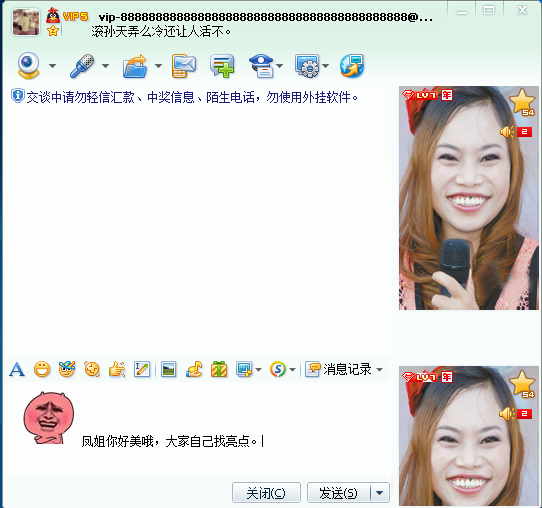Expand the remote assistance dropdown arrow
The width and height of the screenshot is (542, 508).
325,66
